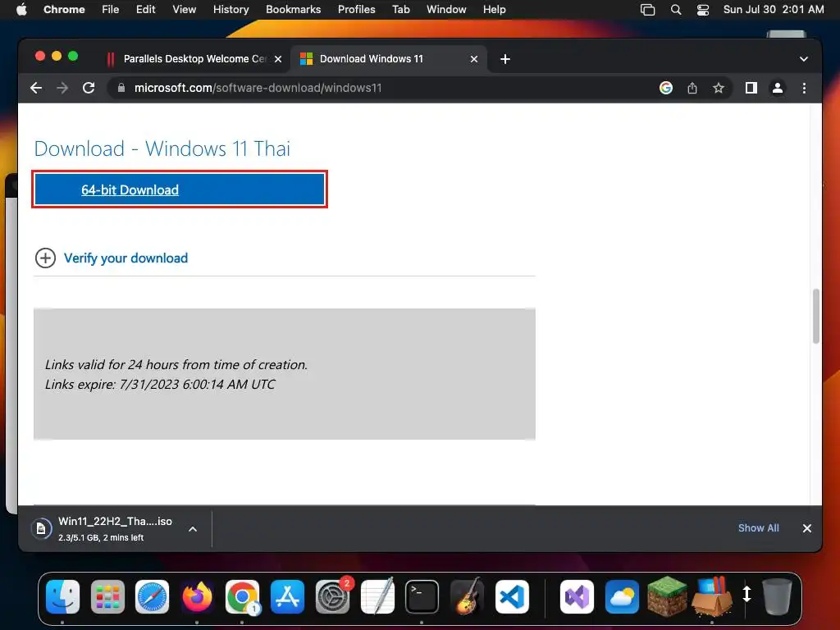Open Visual Studio purple icon in Dock
Screen dimensions: 840x630
coord(577,597)
